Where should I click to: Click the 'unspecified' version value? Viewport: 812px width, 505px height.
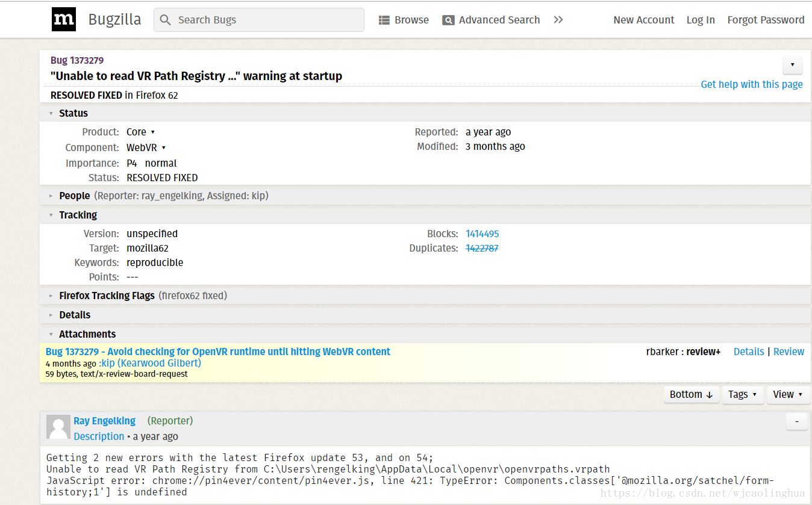pos(152,234)
